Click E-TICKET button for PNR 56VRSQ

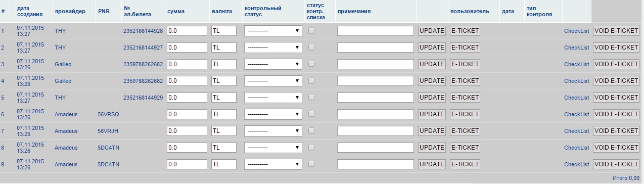tap(465, 114)
